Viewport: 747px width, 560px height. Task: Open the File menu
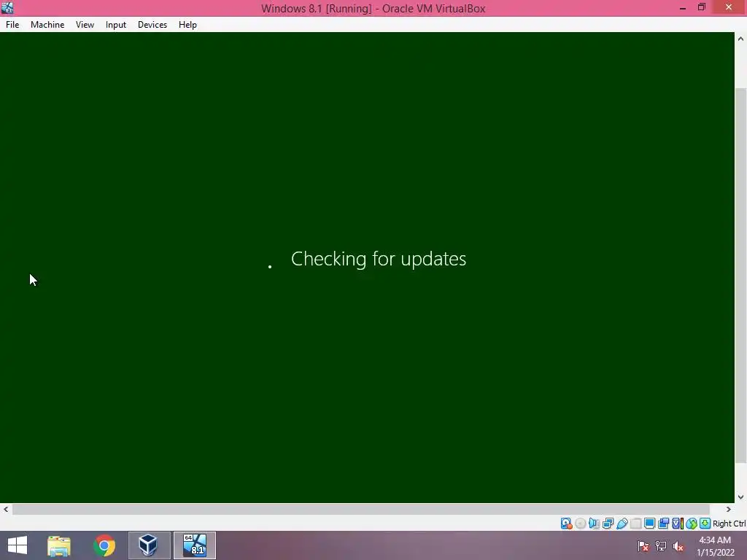click(12, 25)
